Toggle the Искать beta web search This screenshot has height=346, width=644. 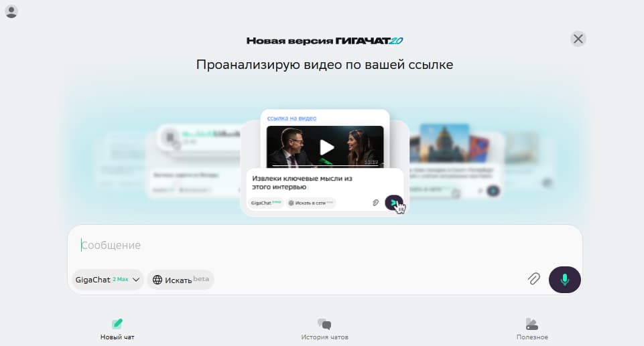point(181,280)
